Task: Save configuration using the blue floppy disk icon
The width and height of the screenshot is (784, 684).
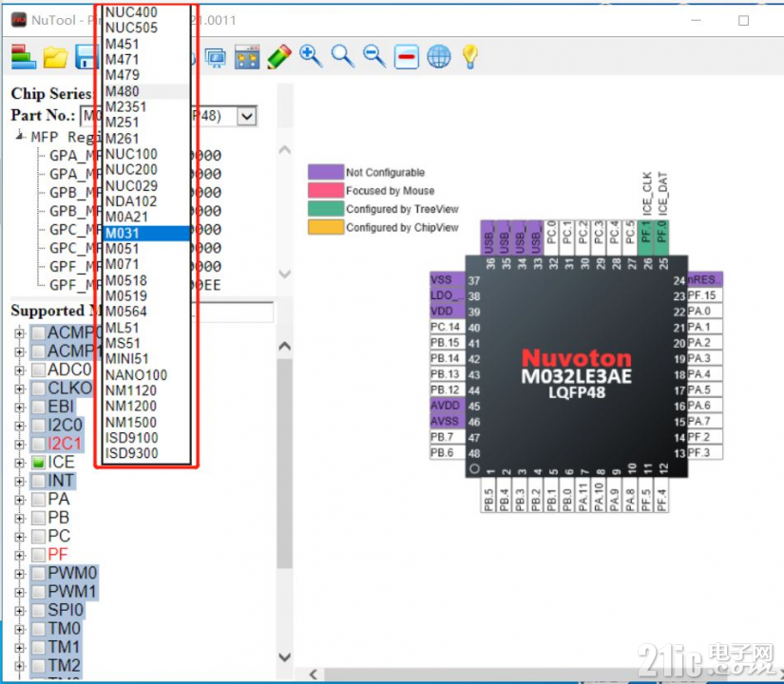Action: (x=85, y=56)
